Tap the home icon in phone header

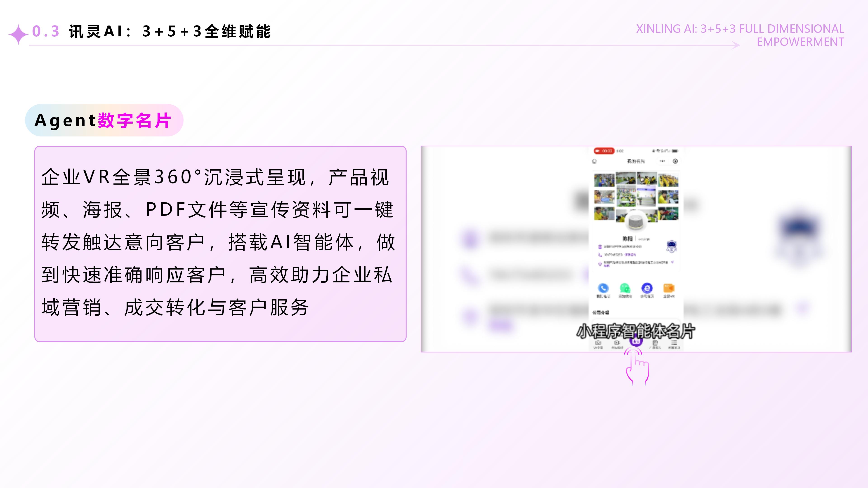coord(594,161)
